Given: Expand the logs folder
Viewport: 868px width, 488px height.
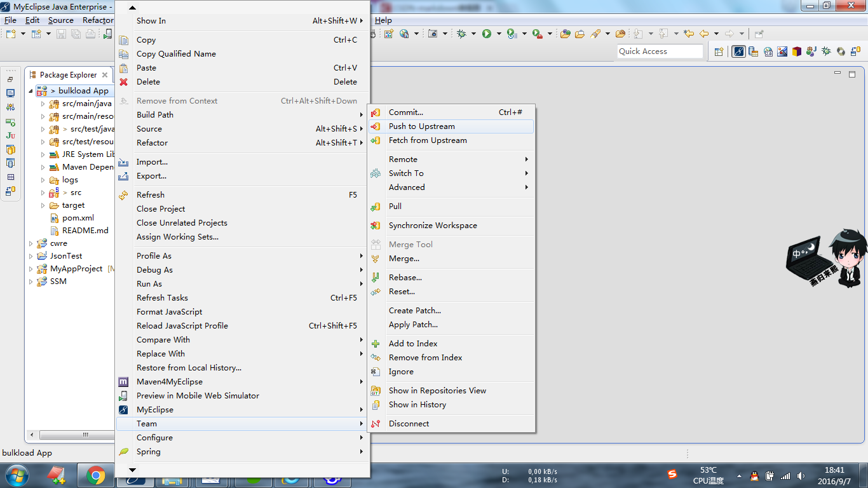Looking at the screenshot, I should (43, 180).
